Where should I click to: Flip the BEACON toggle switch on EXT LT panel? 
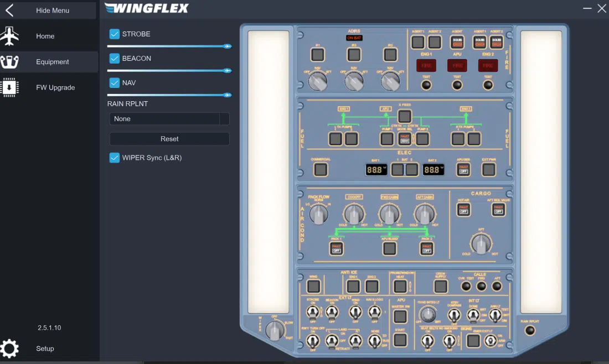(x=332, y=313)
